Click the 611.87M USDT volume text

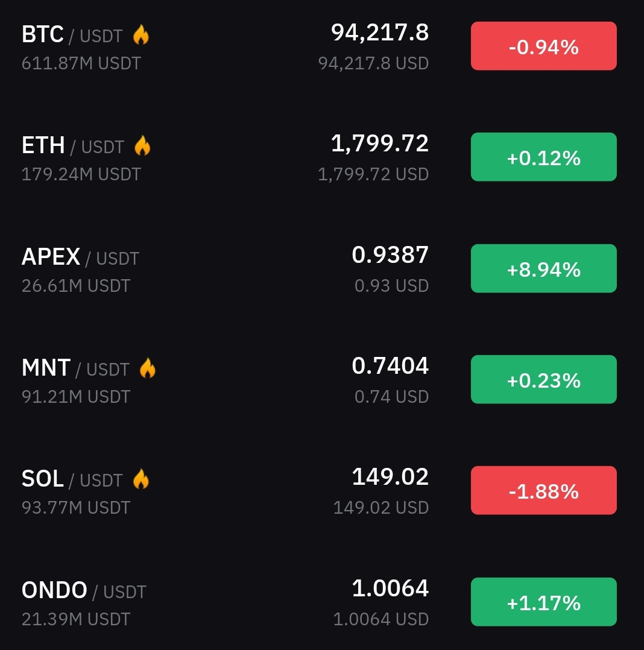click(81, 63)
